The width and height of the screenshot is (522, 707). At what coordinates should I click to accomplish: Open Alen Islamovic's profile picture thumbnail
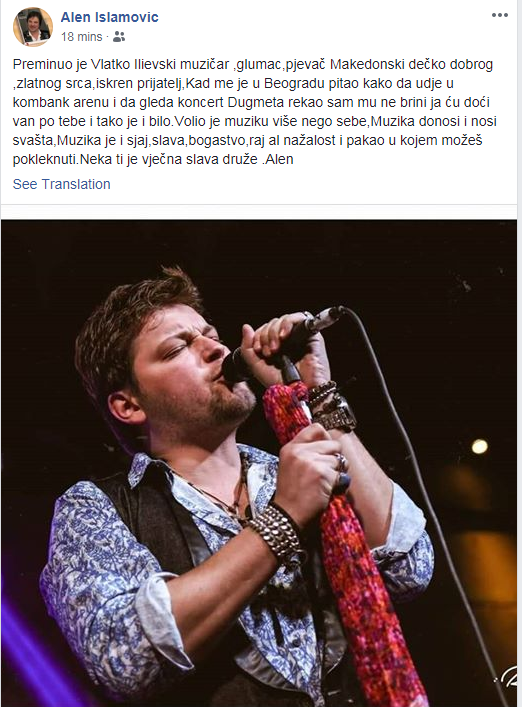pos(33,27)
